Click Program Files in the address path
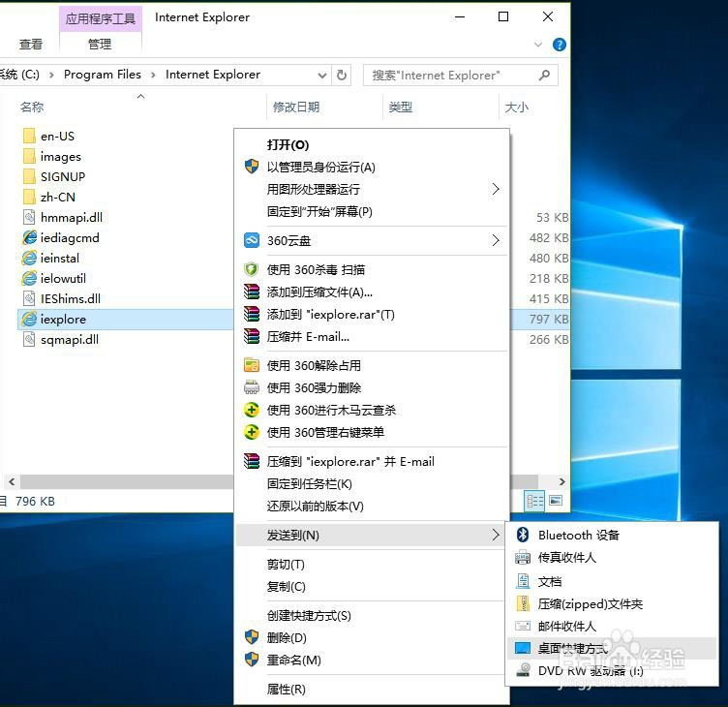728x707 pixels. [103, 75]
